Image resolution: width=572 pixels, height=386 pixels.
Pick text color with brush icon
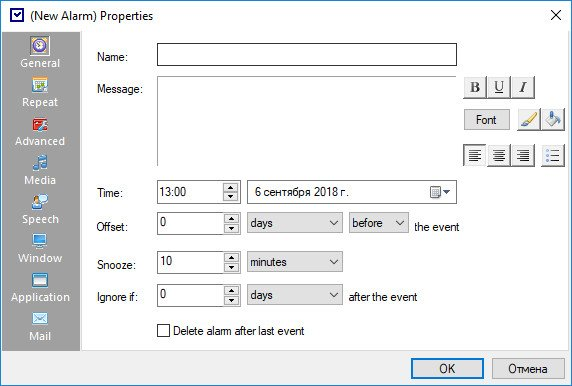(x=529, y=120)
